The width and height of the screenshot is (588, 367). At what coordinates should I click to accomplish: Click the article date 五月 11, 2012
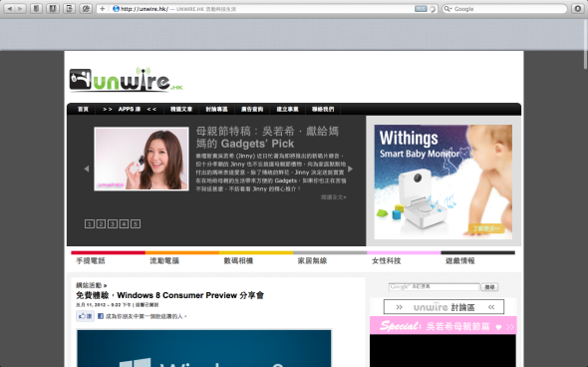pos(91,305)
